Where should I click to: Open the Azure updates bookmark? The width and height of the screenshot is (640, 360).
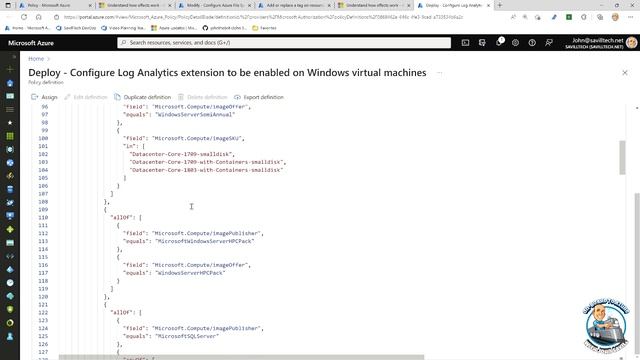pyautogui.click(x=174, y=28)
